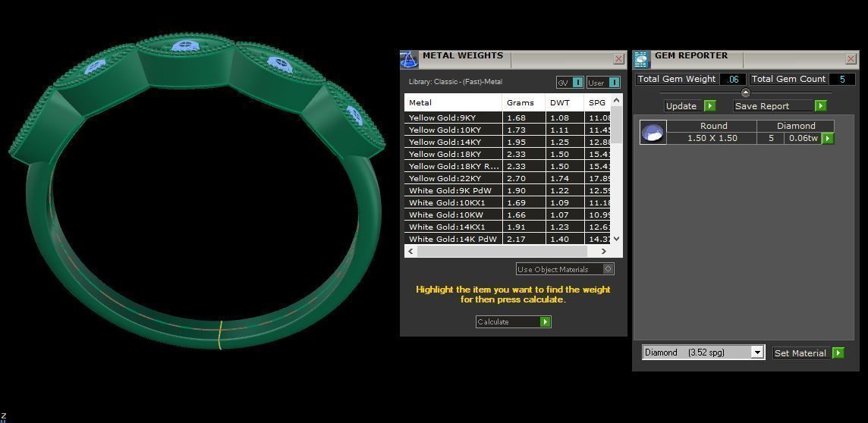The height and width of the screenshot is (423, 868).
Task: Click the Round gem shape cell
Action: [x=712, y=126]
